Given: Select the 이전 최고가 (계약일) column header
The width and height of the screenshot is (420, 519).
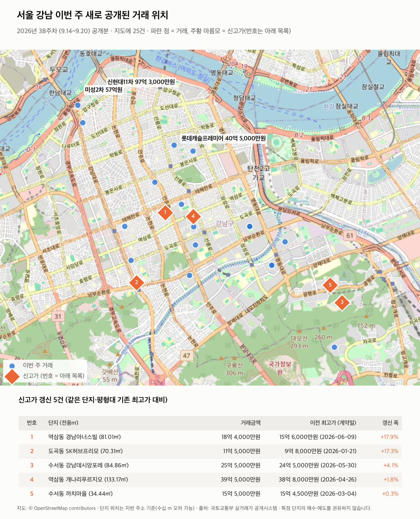Looking at the screenshot, I should [333, 423].
